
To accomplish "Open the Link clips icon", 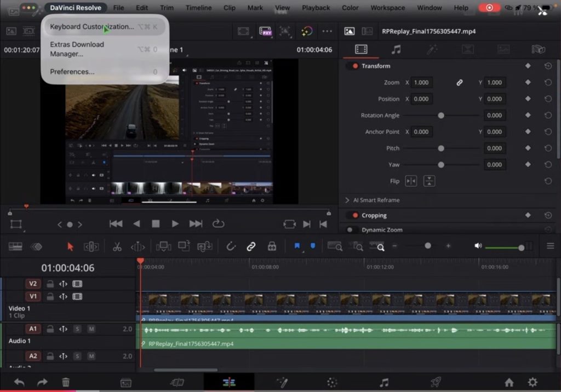I will point(251,246).
